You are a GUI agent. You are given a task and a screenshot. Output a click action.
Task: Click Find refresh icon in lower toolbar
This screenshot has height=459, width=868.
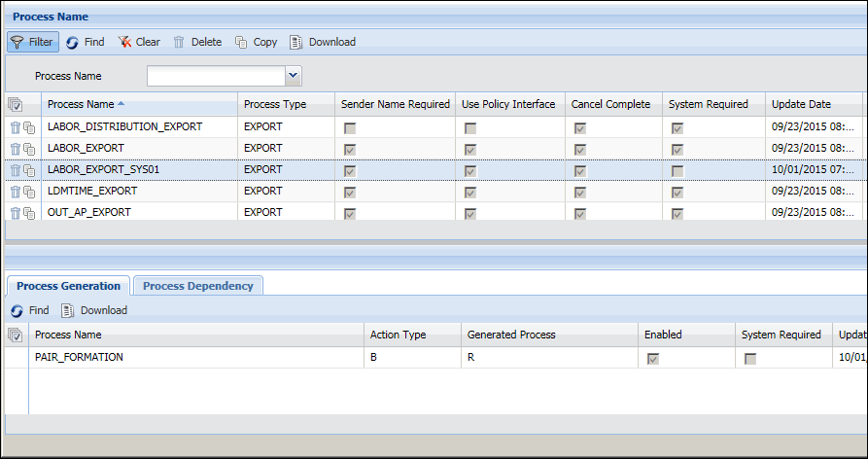coord(17,310)
